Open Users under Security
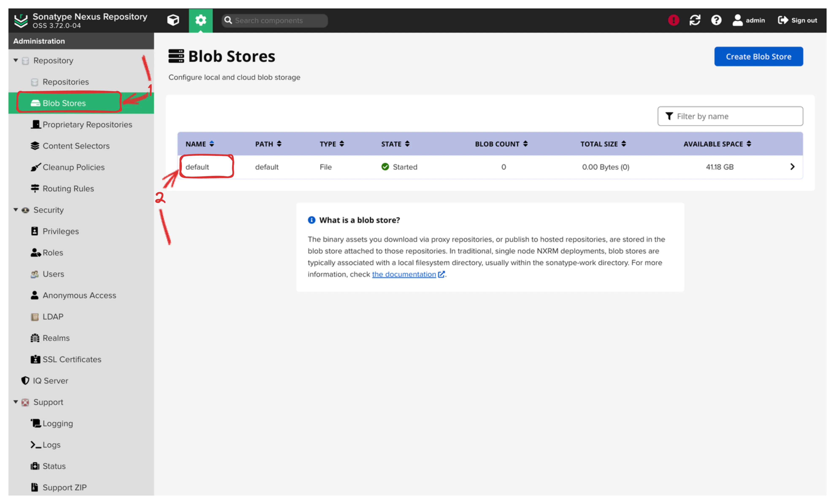Image resolution: width=835 pixels, height=504 pixels. coord(53,274)
